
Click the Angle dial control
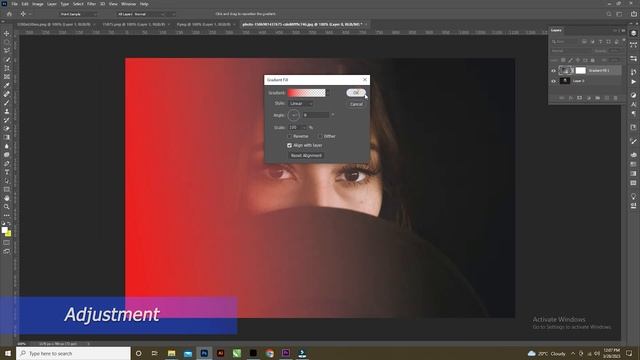[293, 116]
